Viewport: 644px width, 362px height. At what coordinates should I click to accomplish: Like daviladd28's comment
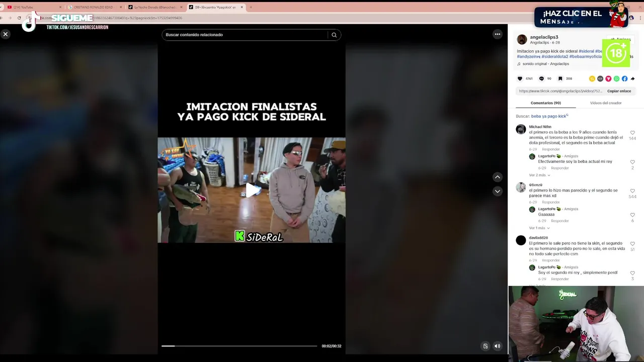coord(632,244)
